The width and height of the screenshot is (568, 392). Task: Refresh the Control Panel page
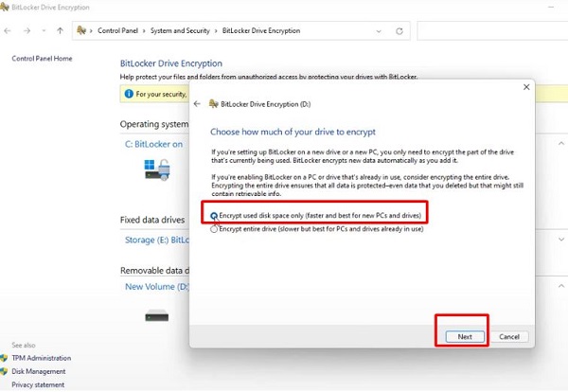click(399, 31)
